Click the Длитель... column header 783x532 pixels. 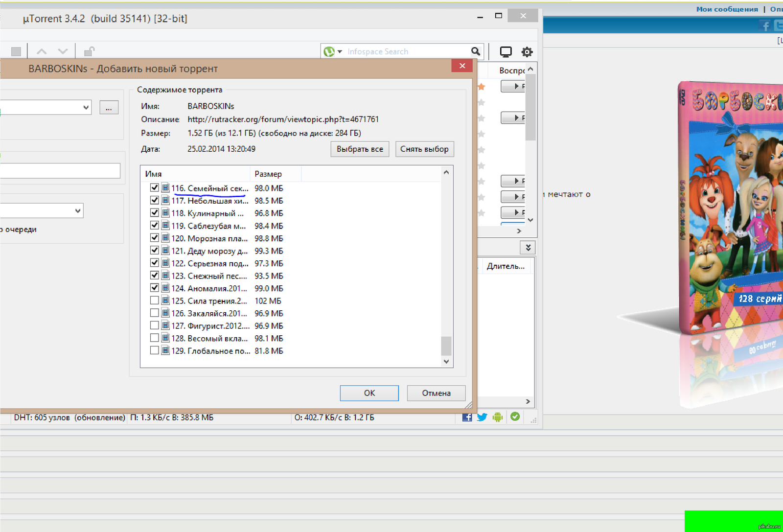tap(506, 266)
